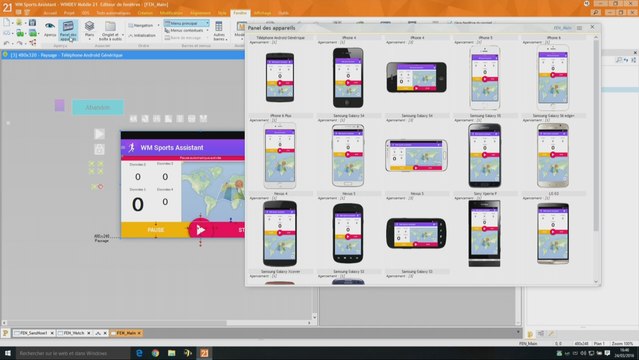Select the iPhone 6 Plus thumbnail
This screenshot has width=639, height=360.
[x=280, y=155]
